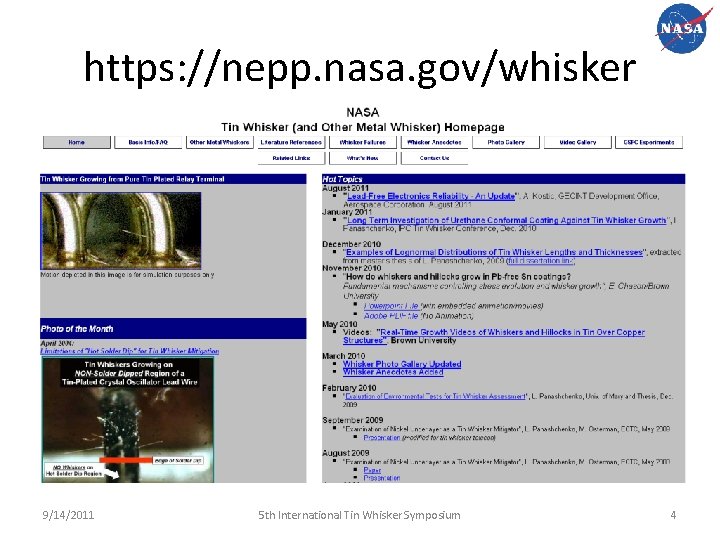Open Examples of Lognormal Distributions link
Viewport: 720px width, 540px height.
pos(494,252)
